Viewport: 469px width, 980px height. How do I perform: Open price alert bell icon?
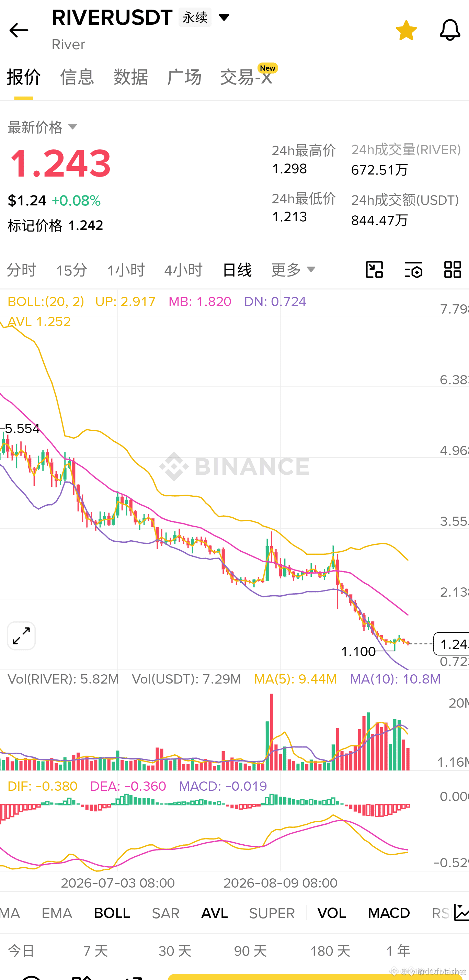[x=450, y=30]
